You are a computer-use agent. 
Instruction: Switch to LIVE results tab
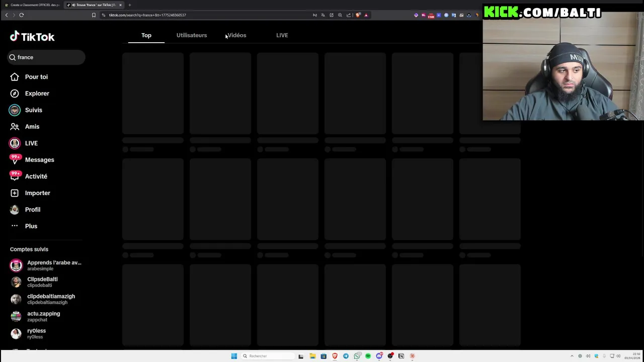pos(282,35)
